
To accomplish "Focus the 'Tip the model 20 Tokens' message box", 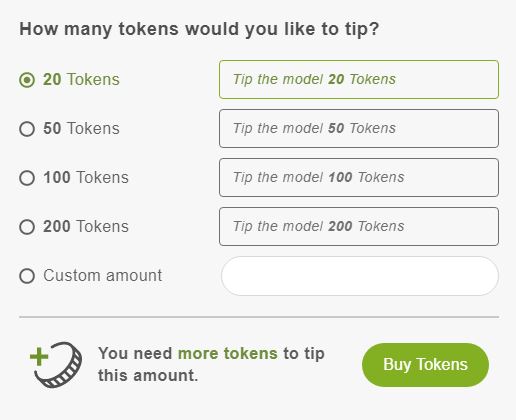I will coord(359,79).
